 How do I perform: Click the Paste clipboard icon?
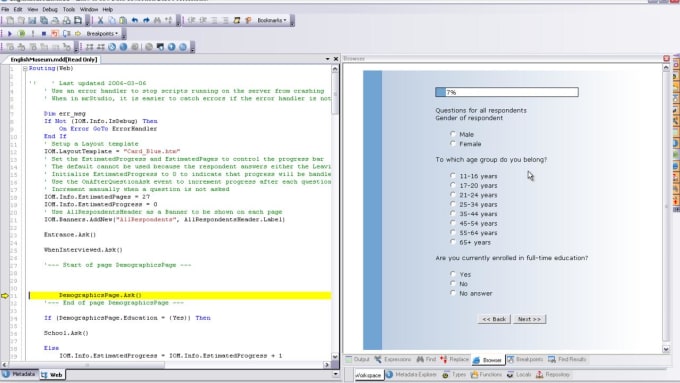point(123,20)
